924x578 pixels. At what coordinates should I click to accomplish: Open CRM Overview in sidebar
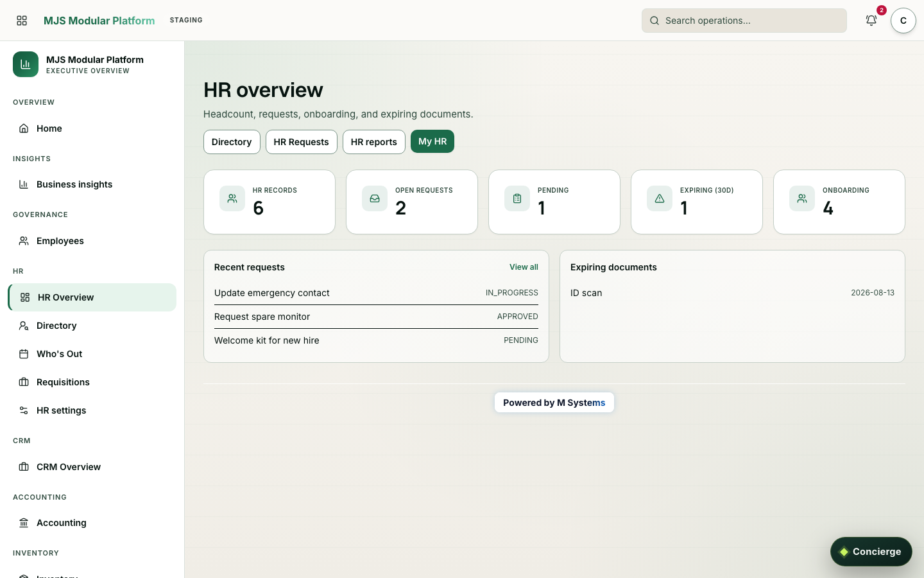point(92,467)
